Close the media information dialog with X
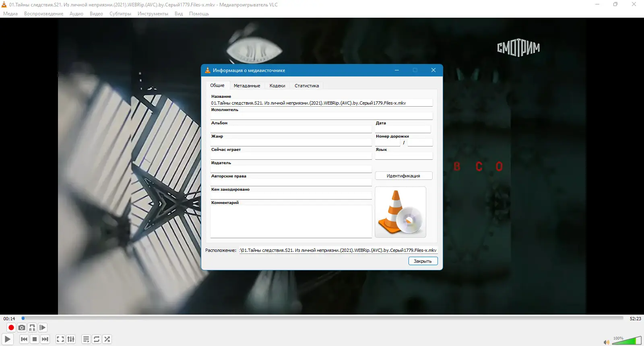 pyautogui.click(x=433, y=70)
